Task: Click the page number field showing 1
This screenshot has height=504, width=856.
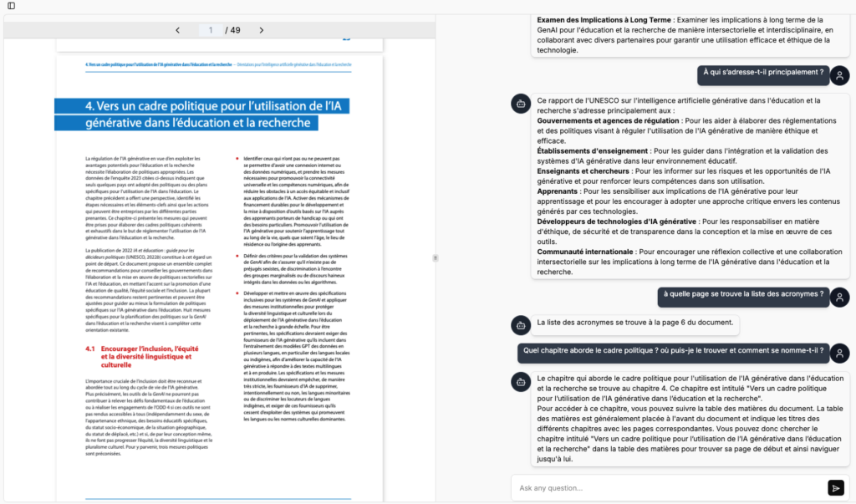Action: click(x=211, y=30)
